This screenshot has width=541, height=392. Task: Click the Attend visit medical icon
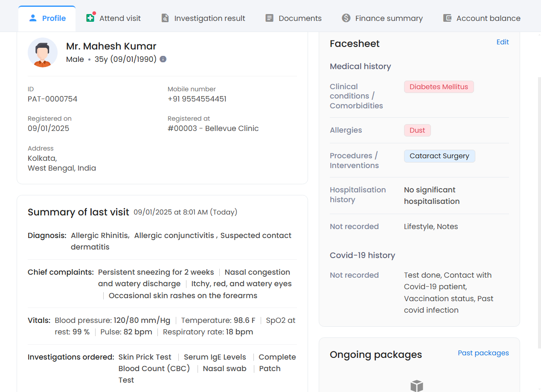coord(90,18)
